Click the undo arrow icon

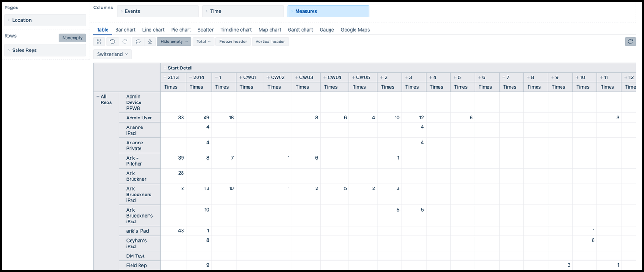tap(112, 42)
